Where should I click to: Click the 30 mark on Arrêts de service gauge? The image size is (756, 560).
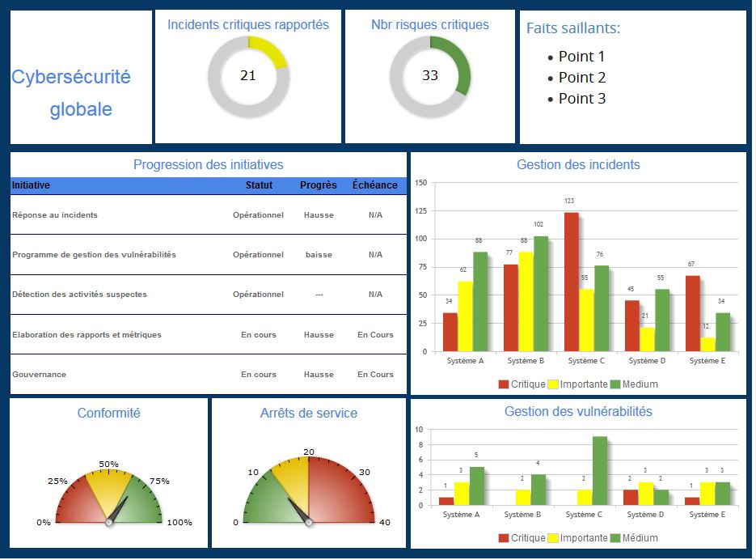[365, 472]
